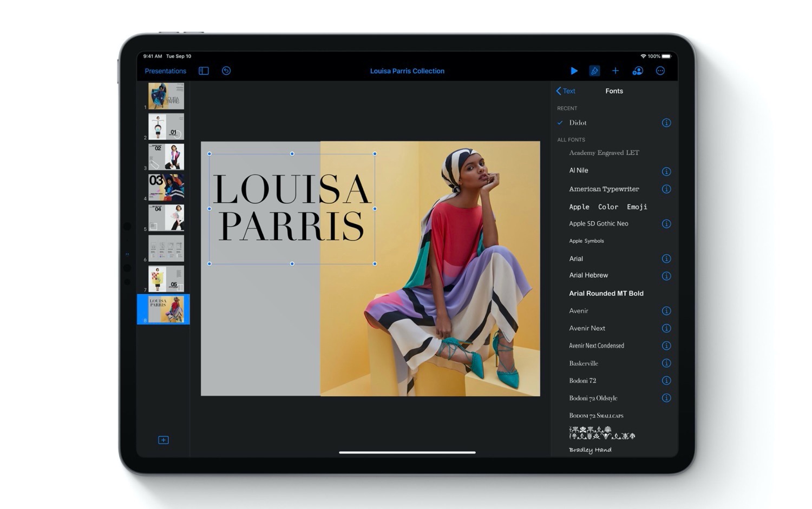Show info for Al Nile font
This screenshot has height=509, width=812.
pyautogui.click(x=666, y=171)
